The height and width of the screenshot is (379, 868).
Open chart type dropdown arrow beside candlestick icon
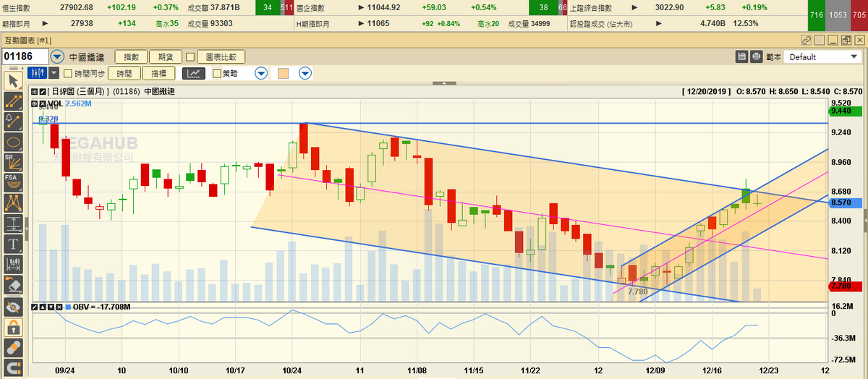coord(53,73)
